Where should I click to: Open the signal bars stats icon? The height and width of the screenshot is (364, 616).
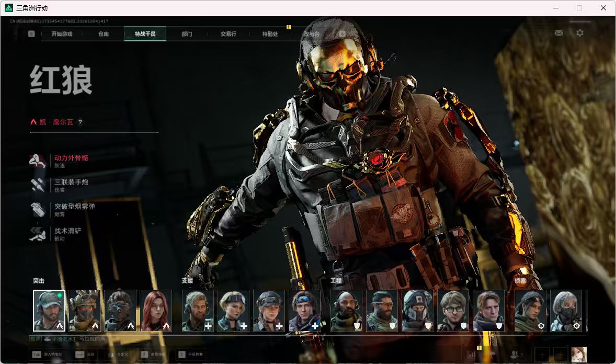coord(472,355)
